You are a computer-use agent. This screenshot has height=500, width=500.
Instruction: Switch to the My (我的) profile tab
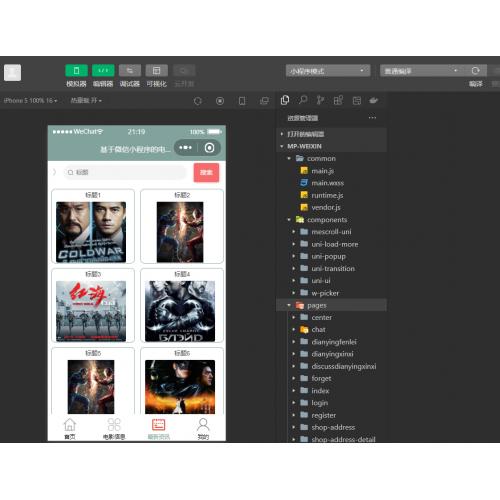(203, 429)
